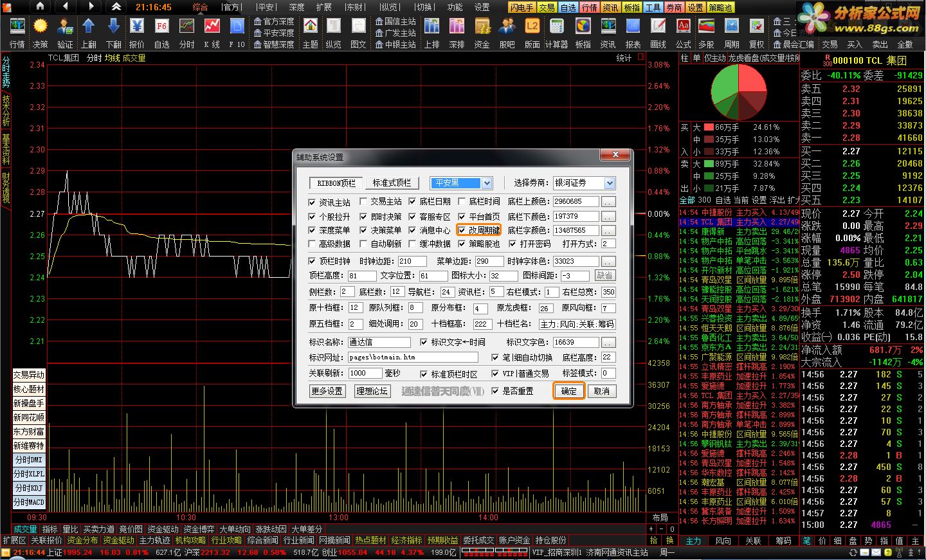Open the 验证 verification icon
926x560 pixels.
(x=65, y=33)
